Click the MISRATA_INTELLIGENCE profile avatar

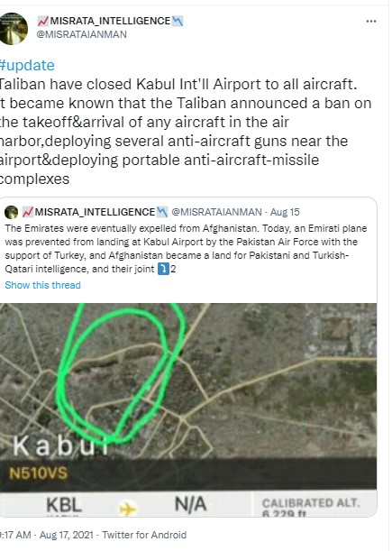[14, 29]
